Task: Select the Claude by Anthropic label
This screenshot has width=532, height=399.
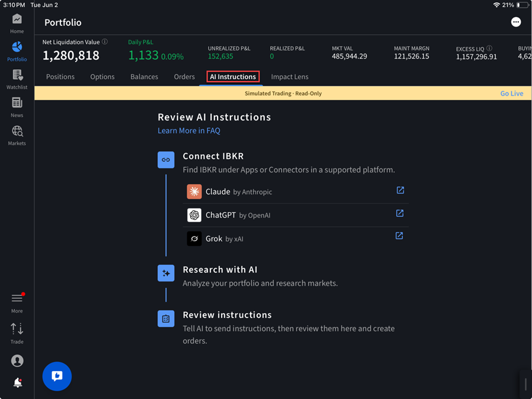Action: click(239, 192)
